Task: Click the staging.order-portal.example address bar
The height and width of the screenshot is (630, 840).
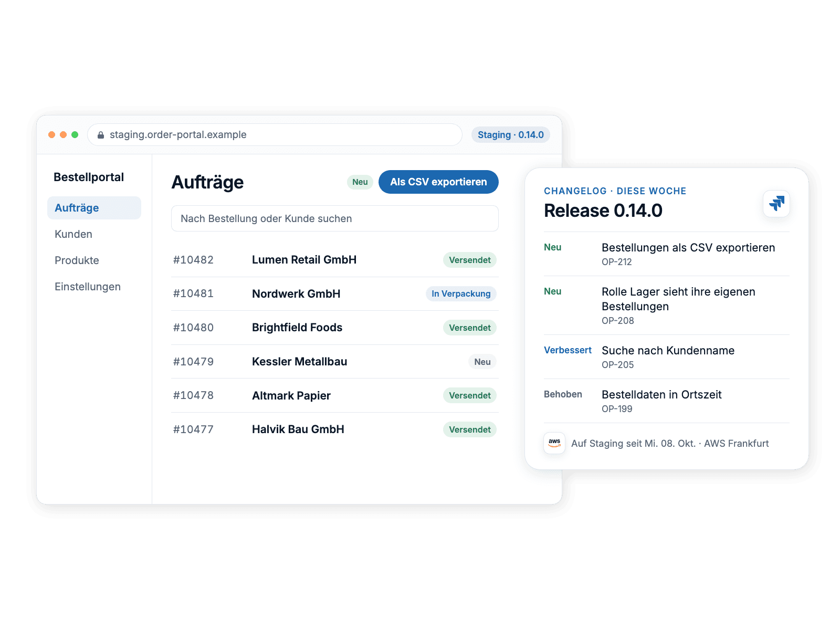Action: 275,135
